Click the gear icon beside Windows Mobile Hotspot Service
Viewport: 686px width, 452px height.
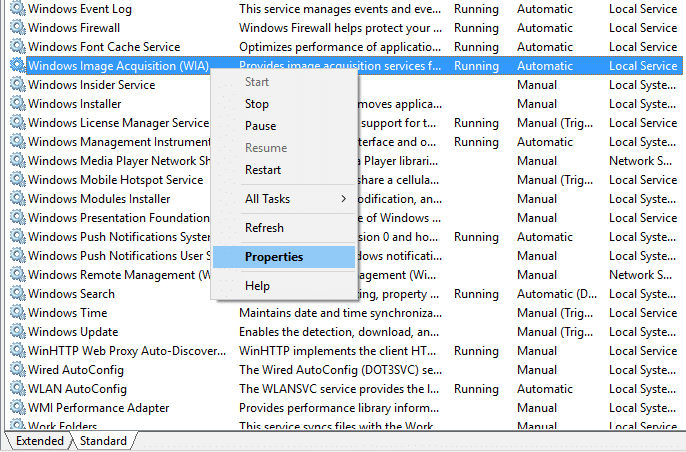(x=18, y=180)
